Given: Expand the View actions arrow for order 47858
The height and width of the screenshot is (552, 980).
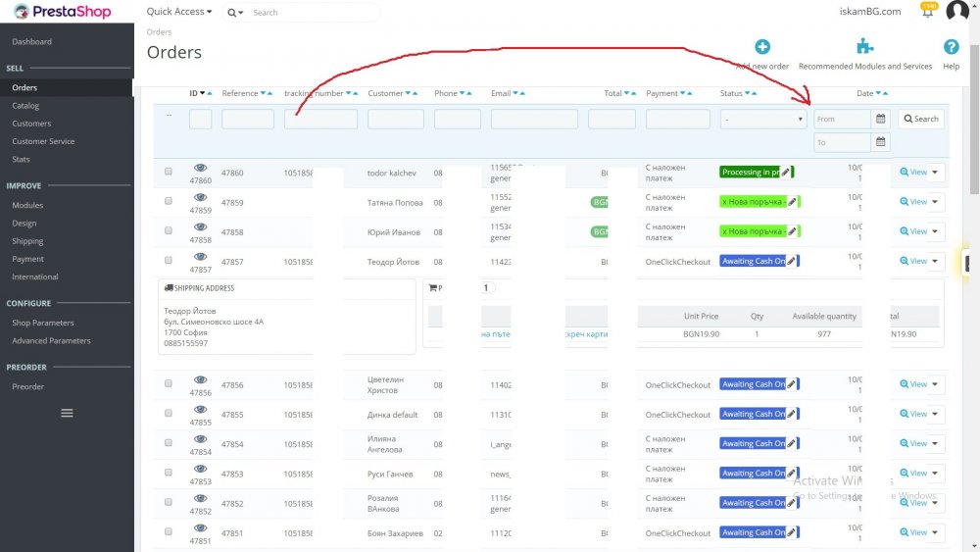Looking at the screenshot, I should pyautogui.click(x=935, y=231).
